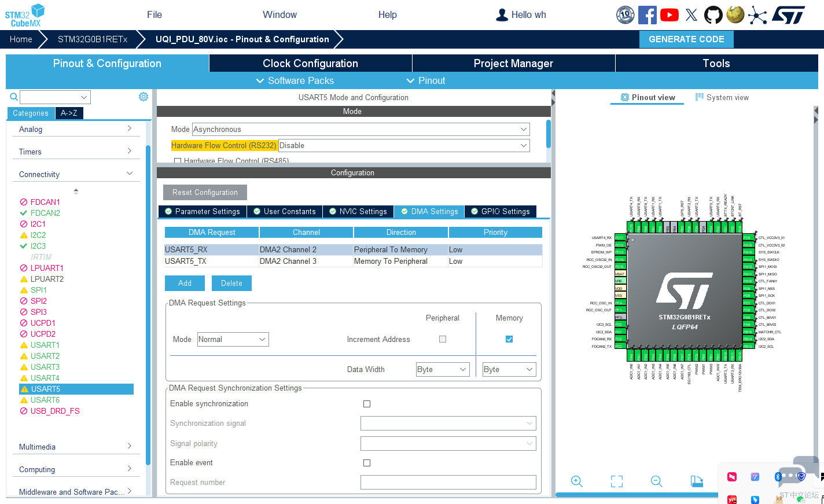Check the Enable synchronization box
Screen dimensions: 824x504
(367, 404)
